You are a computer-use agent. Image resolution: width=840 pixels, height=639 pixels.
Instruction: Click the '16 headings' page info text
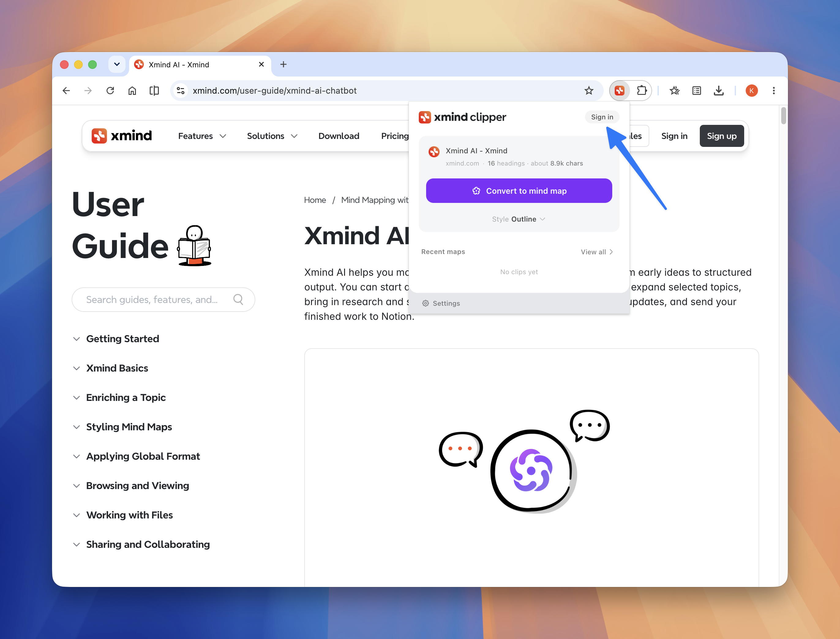point(506,163)
